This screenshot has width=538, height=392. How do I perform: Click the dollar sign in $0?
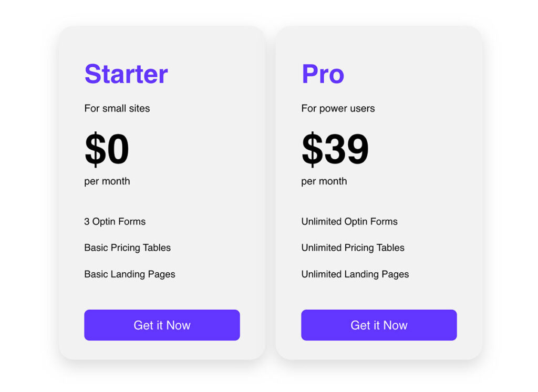coord(96,149)
